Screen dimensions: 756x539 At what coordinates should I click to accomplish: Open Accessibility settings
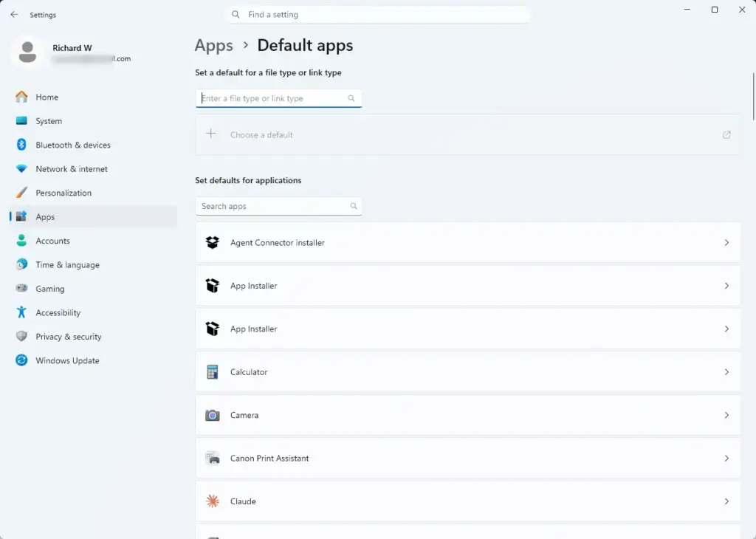pyautogui.click(x=94, y=312)
